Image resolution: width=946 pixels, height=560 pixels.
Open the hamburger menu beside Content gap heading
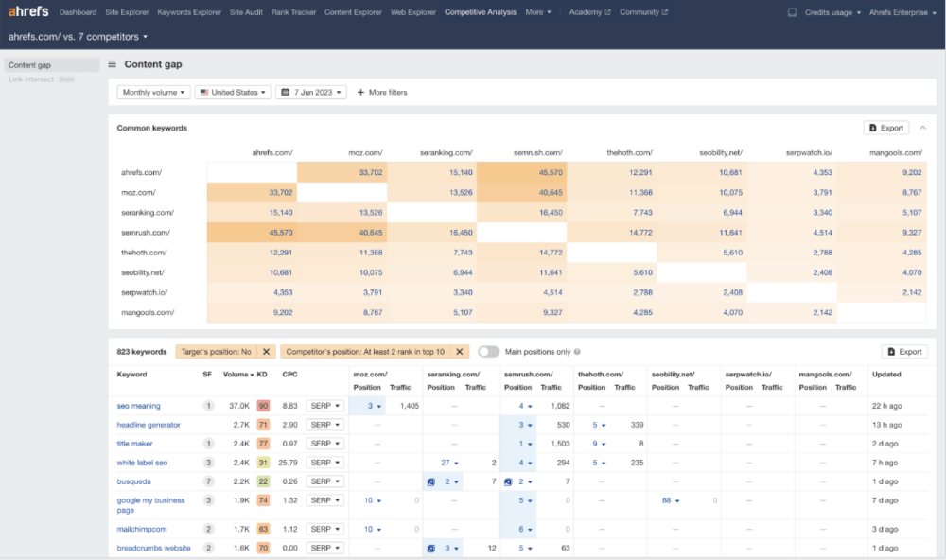pyautogui.click(x=113, y=64)
